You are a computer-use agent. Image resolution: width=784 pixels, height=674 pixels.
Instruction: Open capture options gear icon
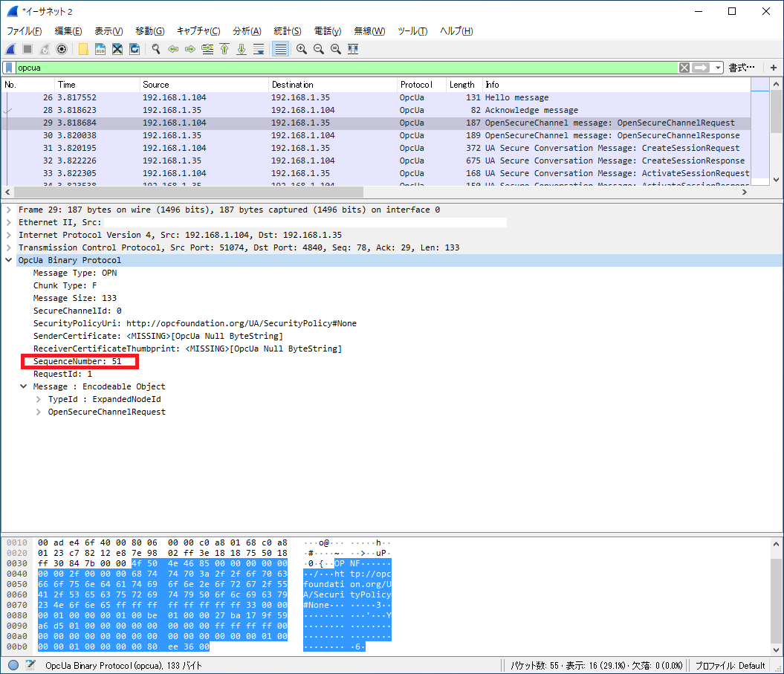(62, 49)
